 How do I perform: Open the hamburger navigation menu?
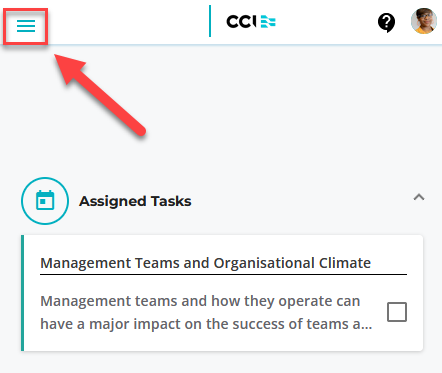(x=26, y=26)
